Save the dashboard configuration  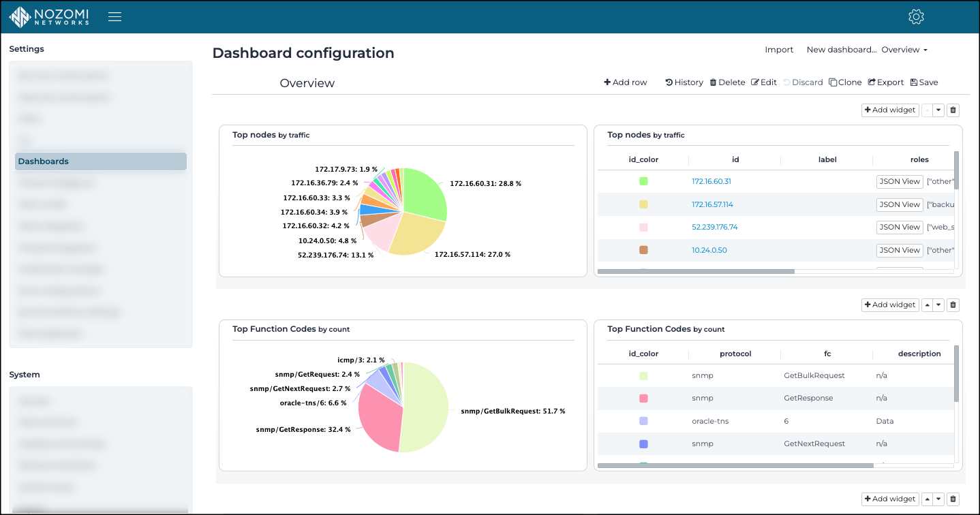(924, 82)
